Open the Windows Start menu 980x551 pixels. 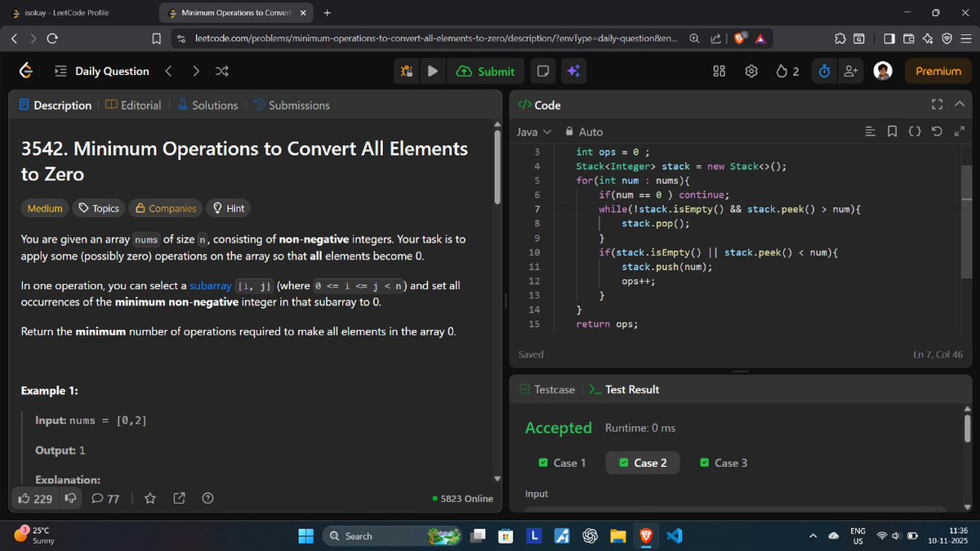coord(305,535)
